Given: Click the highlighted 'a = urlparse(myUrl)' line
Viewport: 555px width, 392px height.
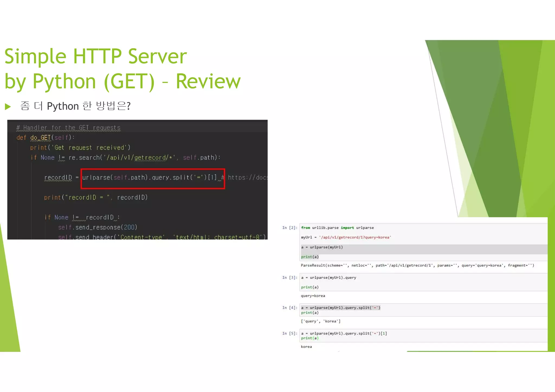Looking at the screenshot, I should click(322, 247).
